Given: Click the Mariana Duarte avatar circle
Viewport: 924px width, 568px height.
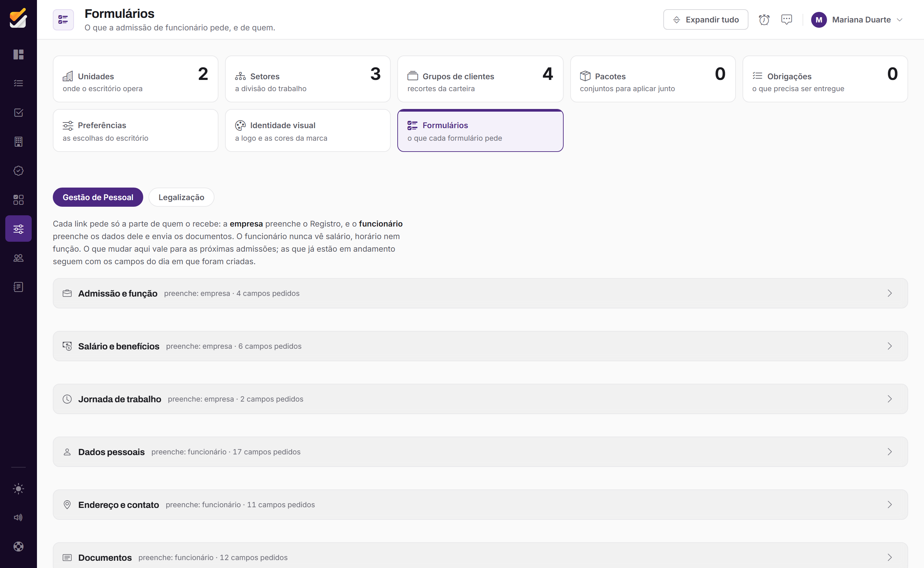Looking at the screenshot, I should tap(819, 19).
